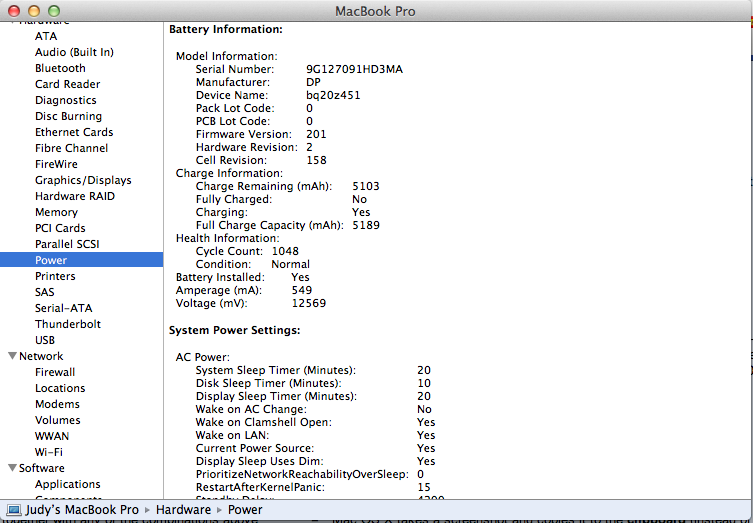Image resolution: width=753 pixels, height=523 pixels.
Task: Click the Amperage value 549
Action: pyautogui.click(x=302, y=290)
